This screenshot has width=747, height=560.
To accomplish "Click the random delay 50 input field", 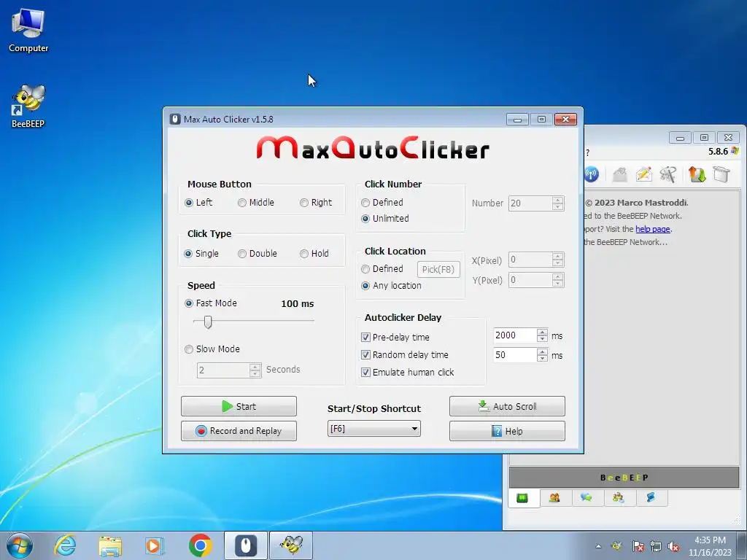I will click(x=516, y=355).
